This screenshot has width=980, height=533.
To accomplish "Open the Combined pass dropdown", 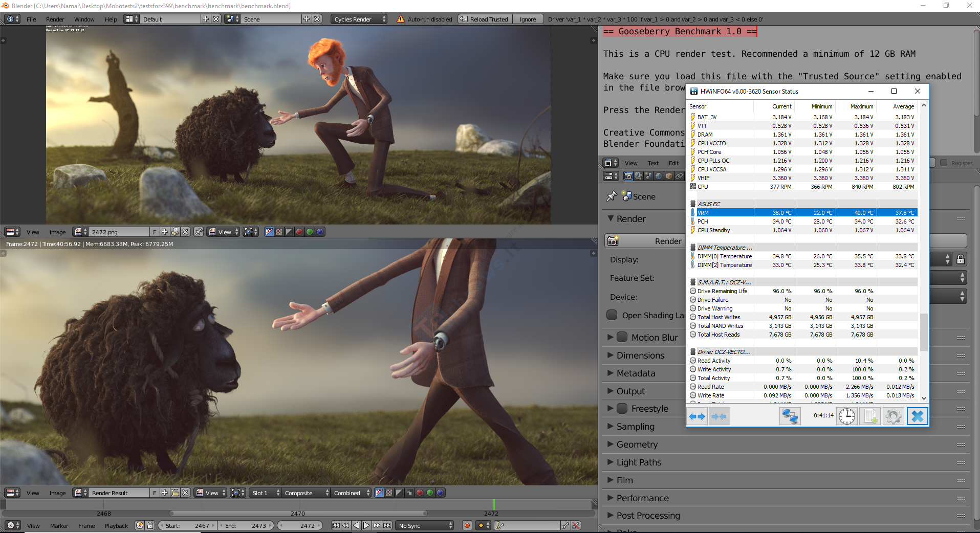I will (352, 493).
